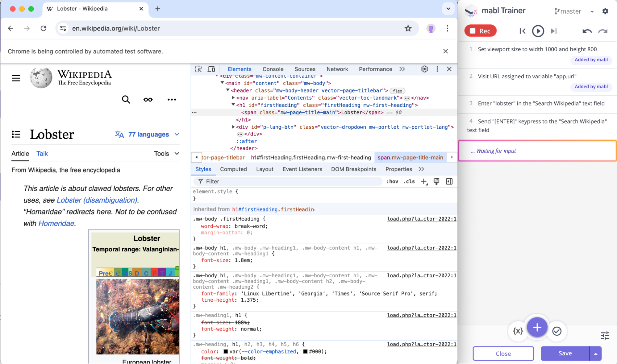Screen dimensions: 617x364
Task: Follow the Lobster (disambiguation) link
Action: tap(97, 200)
